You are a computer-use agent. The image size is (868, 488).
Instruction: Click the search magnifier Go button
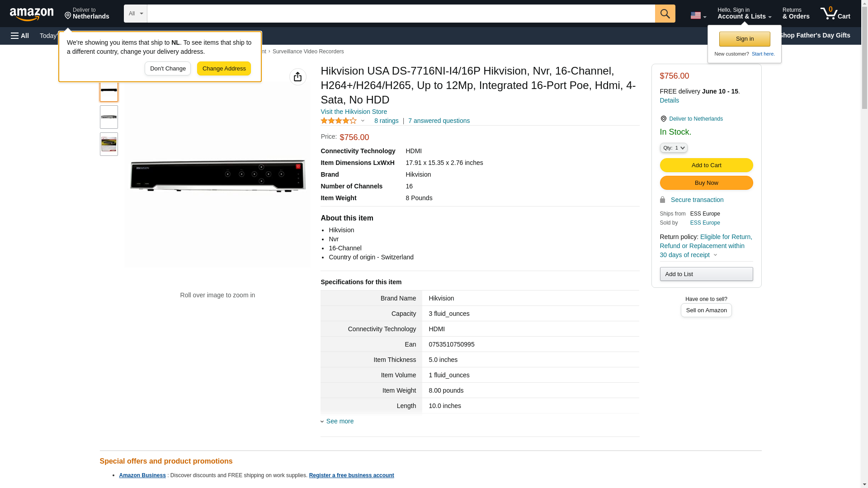pyautogui.click(x=665, y=14)
